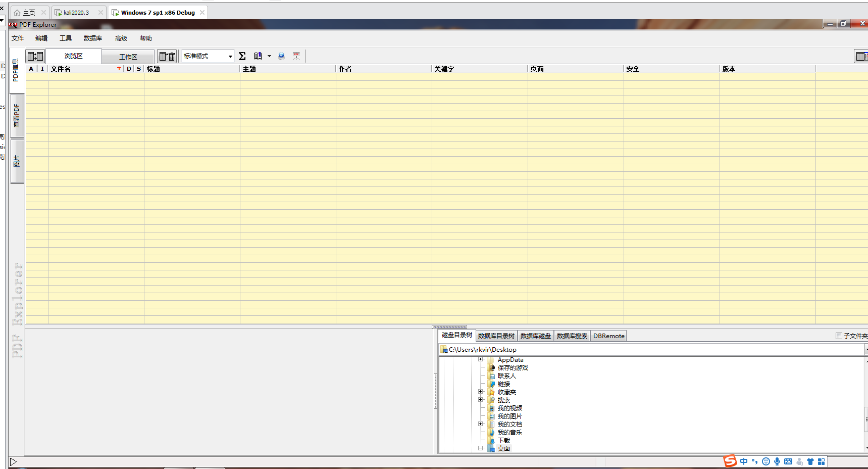Image resolution: width=868 pixels, height=469 pixels.
Task: Sort by the 文件名 column header
Action: [x=81, y=69]
